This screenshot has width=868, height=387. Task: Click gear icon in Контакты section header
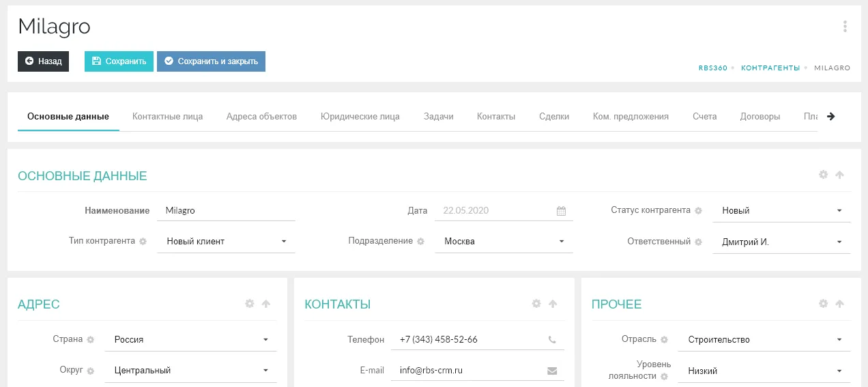(x=536, y=304)
